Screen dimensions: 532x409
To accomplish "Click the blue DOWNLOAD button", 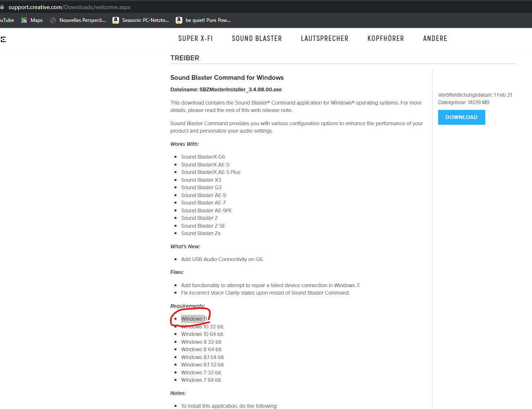I will tap(461, 117).
